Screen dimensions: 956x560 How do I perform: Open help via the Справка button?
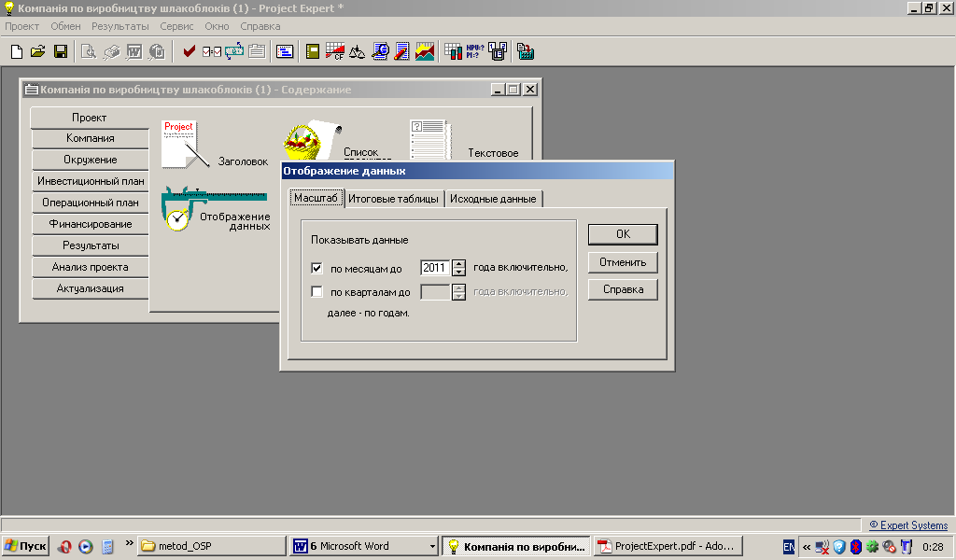(x=623, y=289)
